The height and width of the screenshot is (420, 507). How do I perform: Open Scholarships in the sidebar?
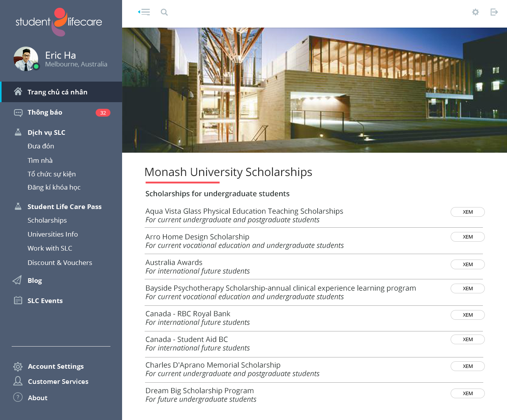click(47, 220)
